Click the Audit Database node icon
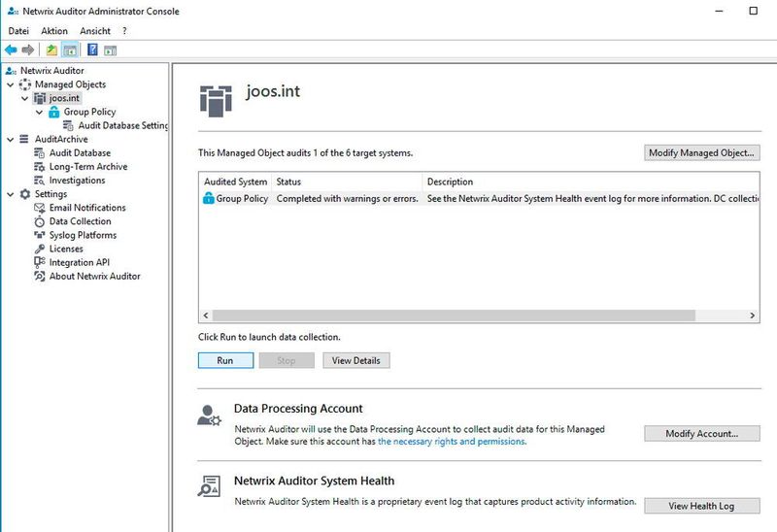Screen dimensions: 777x532 point(39,153)
